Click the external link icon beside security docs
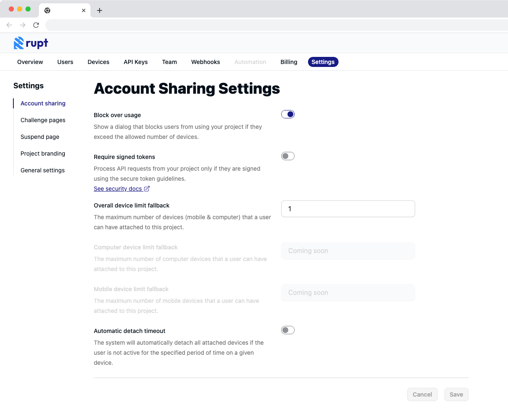 point(146,188)
